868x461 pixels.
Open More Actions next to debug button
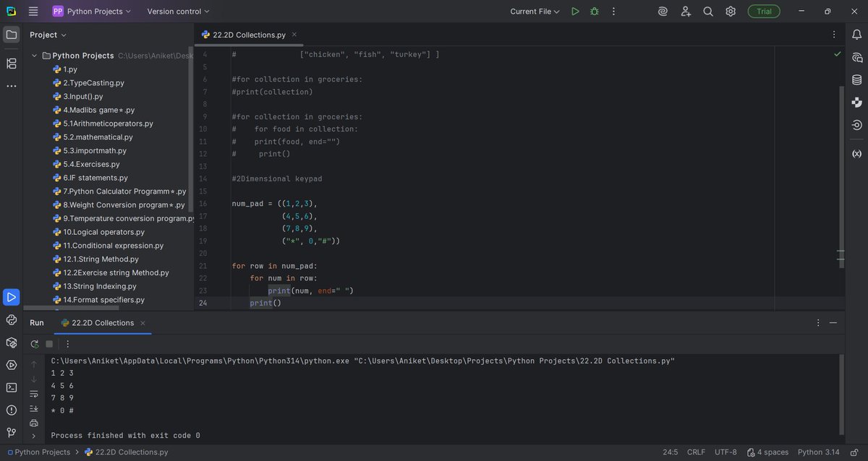[x=613, y=12]
